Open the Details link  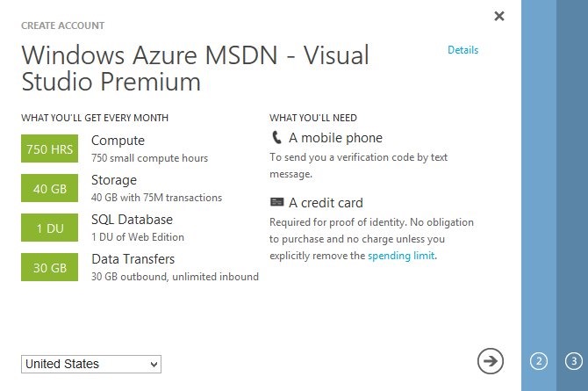[x=463, y=50]
